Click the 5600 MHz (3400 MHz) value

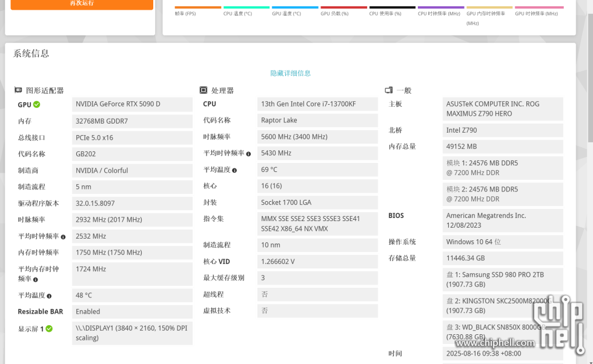317,137
